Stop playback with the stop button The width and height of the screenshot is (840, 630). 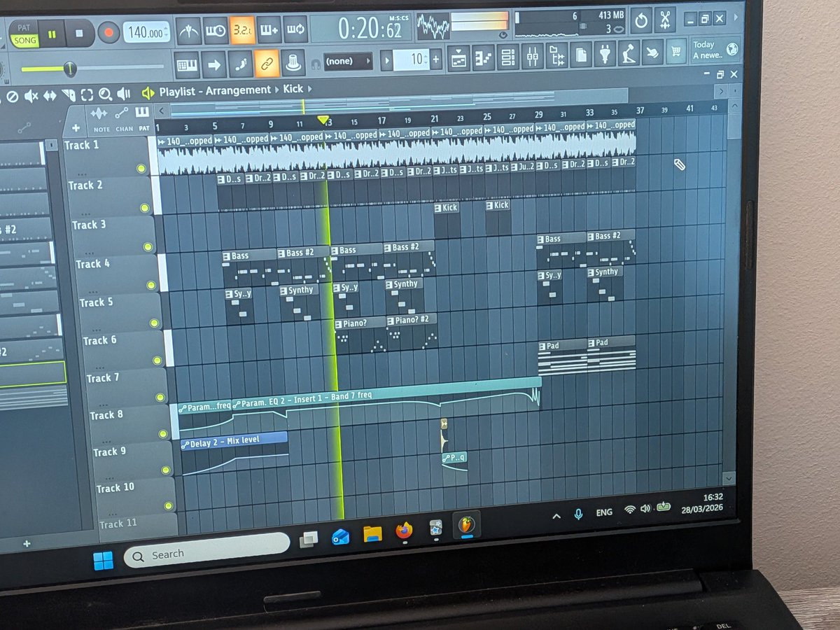(79, 33)
